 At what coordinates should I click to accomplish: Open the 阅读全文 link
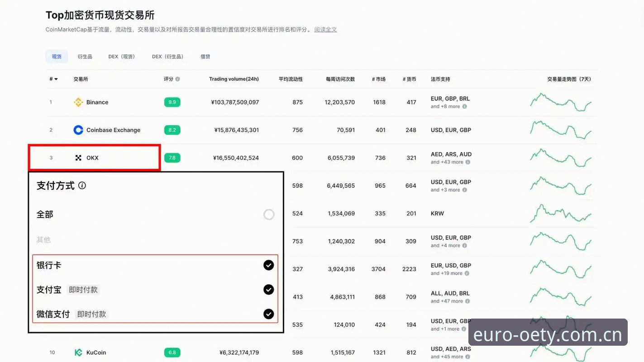(x=326, y=29)
